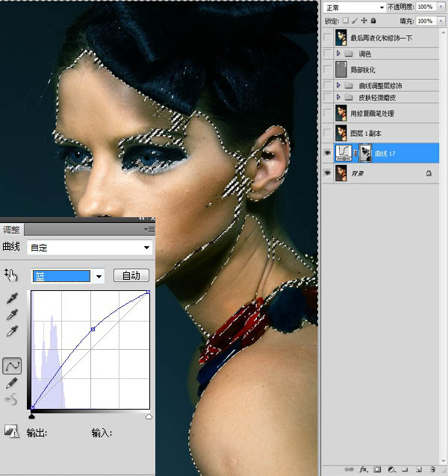Click the lock position icon

pos(364,21)
